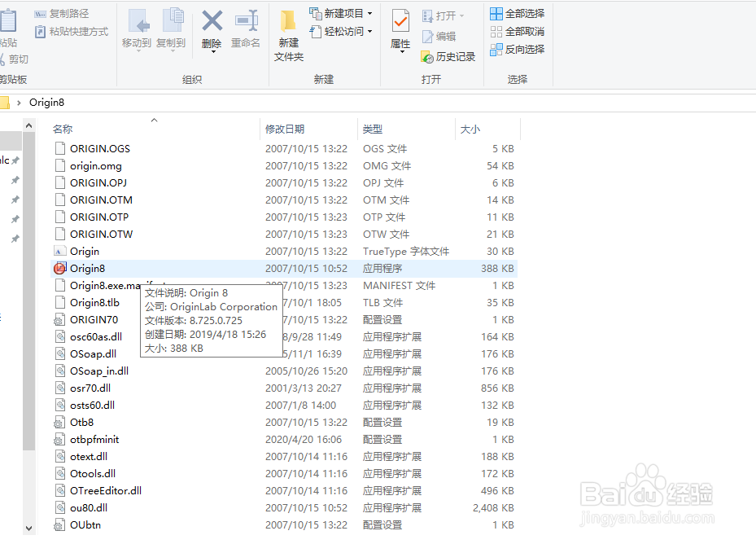Click the Origin8.tlb file icon
756x544 pixels.
click(59, 303)
